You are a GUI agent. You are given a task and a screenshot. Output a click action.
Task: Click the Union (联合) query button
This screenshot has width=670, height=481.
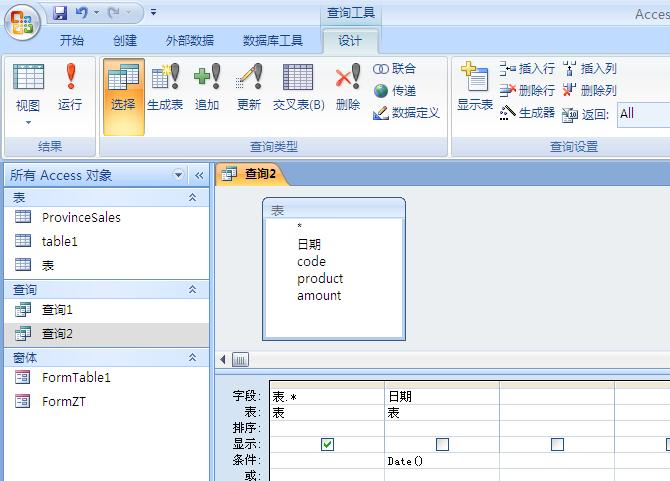click(x=395, y=69)
